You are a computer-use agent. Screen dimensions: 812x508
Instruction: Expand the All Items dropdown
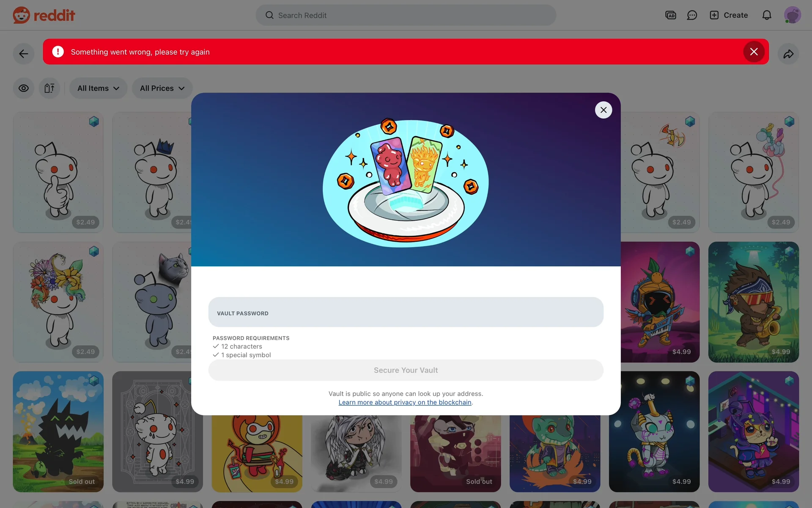click(98, 88)
